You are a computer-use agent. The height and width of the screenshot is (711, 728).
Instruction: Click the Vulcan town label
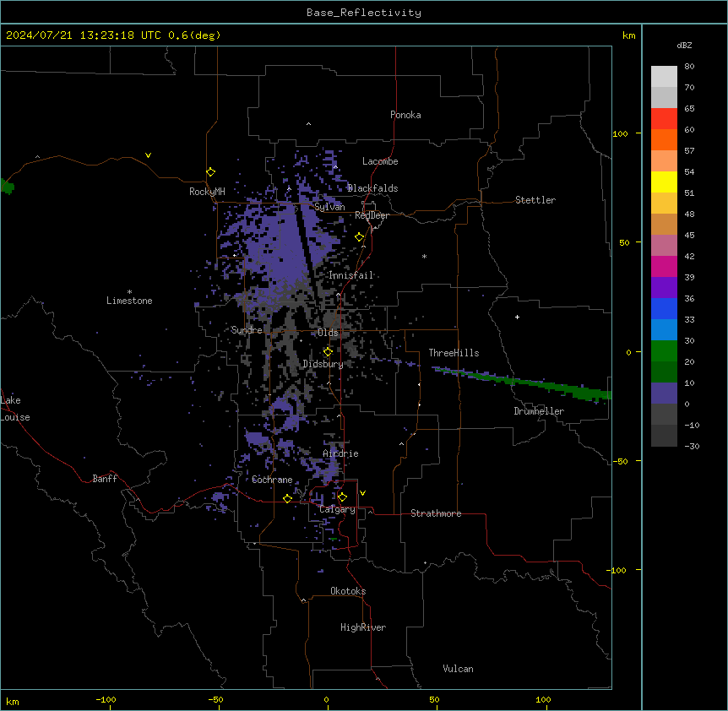(x=459, y=669)
